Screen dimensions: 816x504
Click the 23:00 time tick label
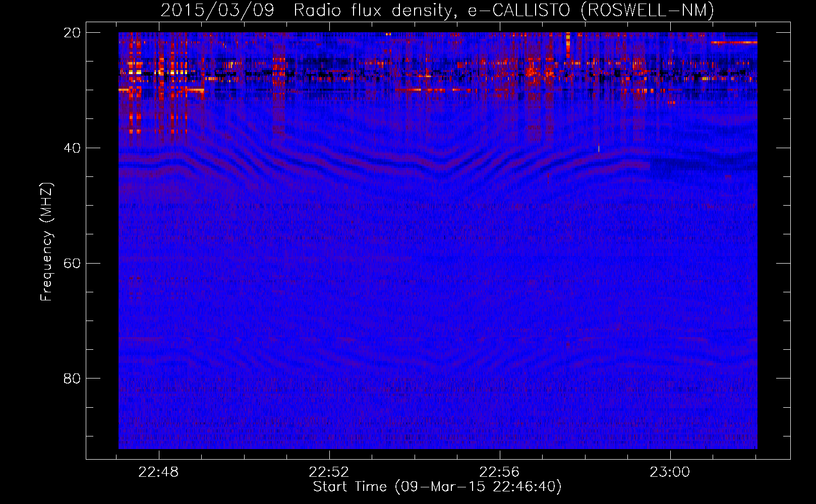(x=670, y=472)
